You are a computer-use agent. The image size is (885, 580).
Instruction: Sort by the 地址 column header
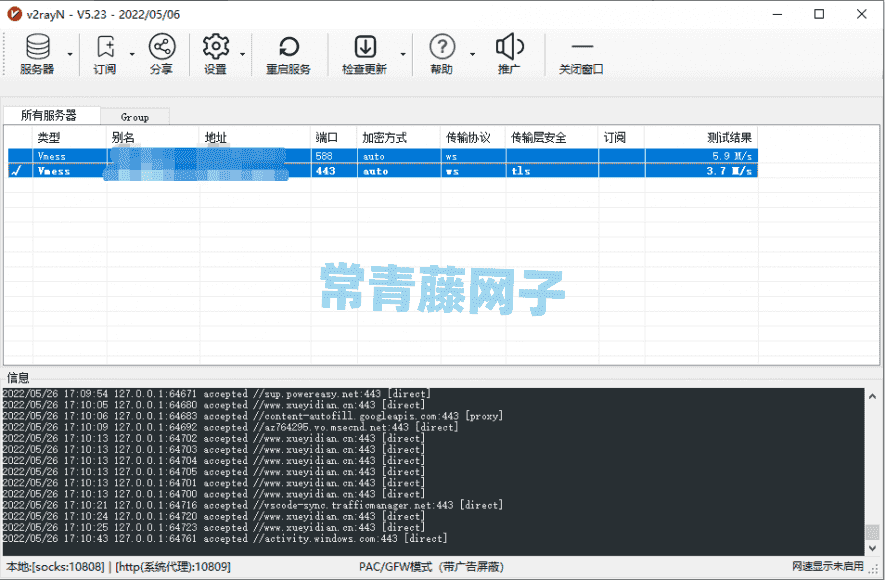click(255, 137)
